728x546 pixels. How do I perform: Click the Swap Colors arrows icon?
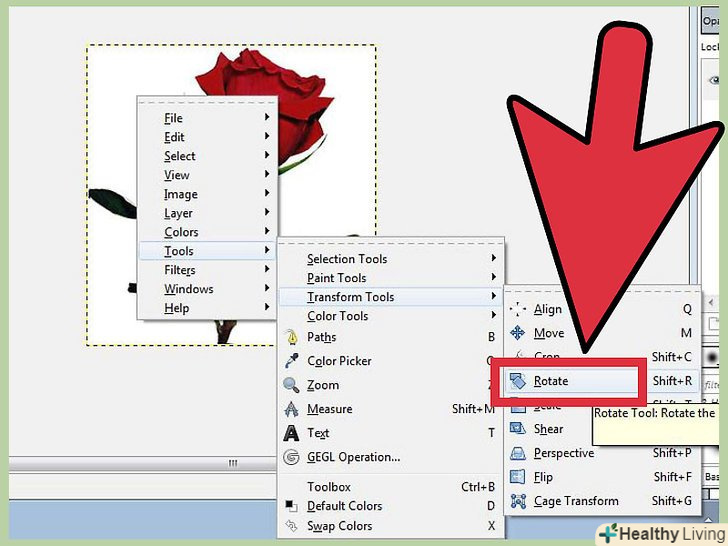(291, 526)
